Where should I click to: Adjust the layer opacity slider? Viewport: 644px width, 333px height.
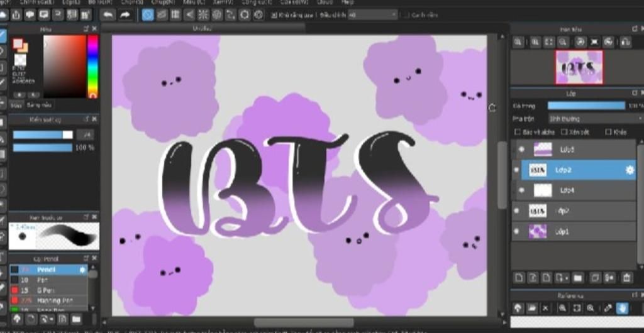pos(586,106)
